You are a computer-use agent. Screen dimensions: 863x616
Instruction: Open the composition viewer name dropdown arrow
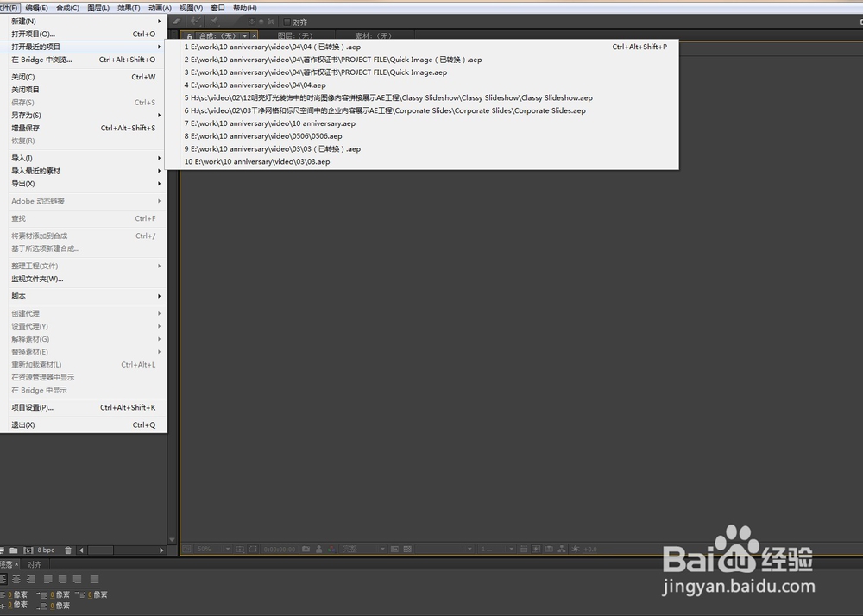[245, 35]
